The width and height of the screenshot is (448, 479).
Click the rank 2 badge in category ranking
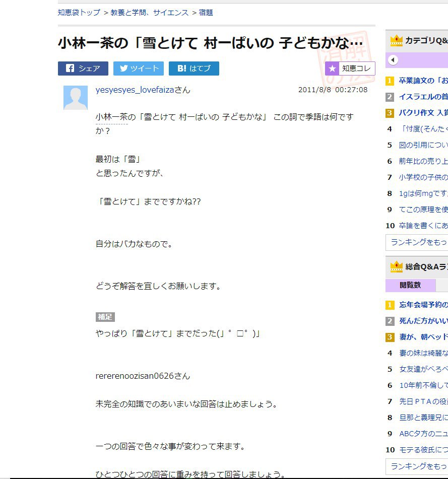point(390,97)
